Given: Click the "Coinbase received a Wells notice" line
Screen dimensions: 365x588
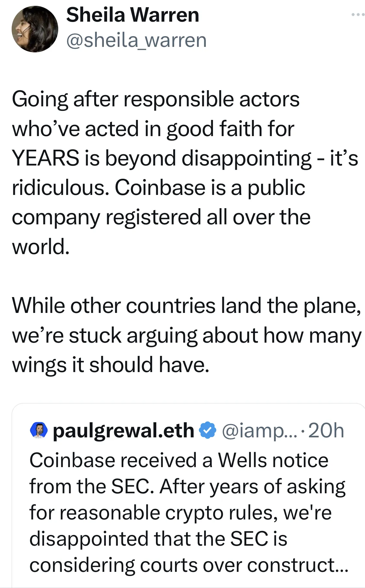Looking at the screenshot, I should tap(179, 460).
